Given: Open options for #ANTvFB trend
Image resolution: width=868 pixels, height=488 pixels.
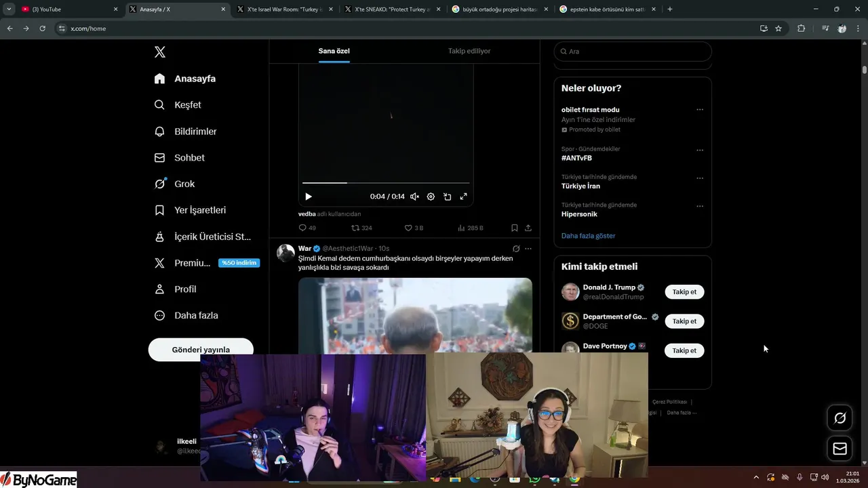Looking at the screenshot, I should [700, 150].
